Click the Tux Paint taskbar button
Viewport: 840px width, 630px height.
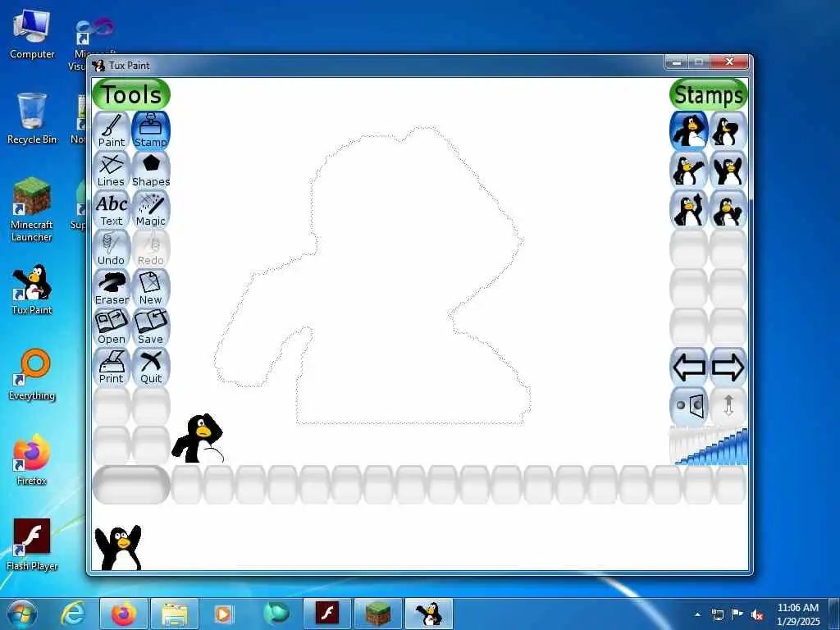[429, 614]
